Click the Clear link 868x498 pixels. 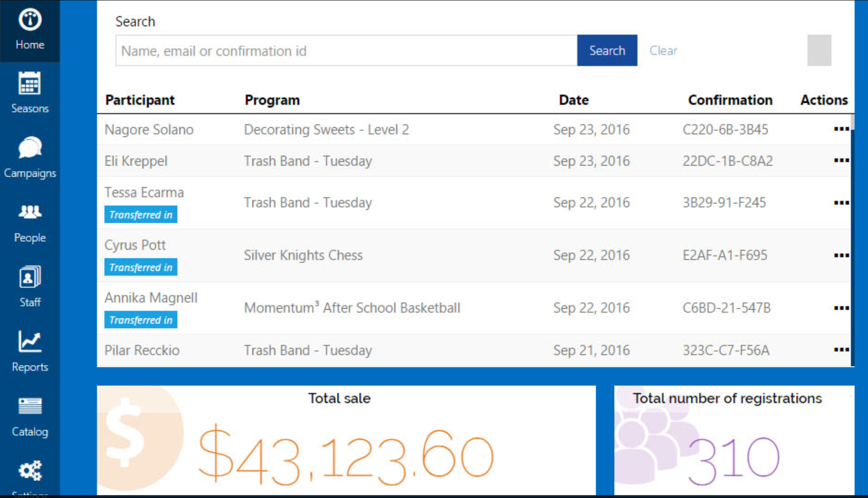pos(663,50)
